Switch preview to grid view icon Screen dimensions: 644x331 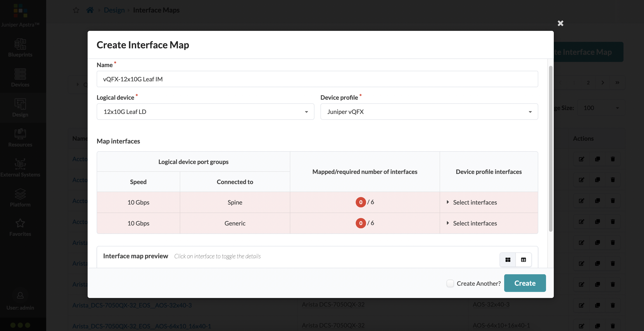[x=508, y=260]
